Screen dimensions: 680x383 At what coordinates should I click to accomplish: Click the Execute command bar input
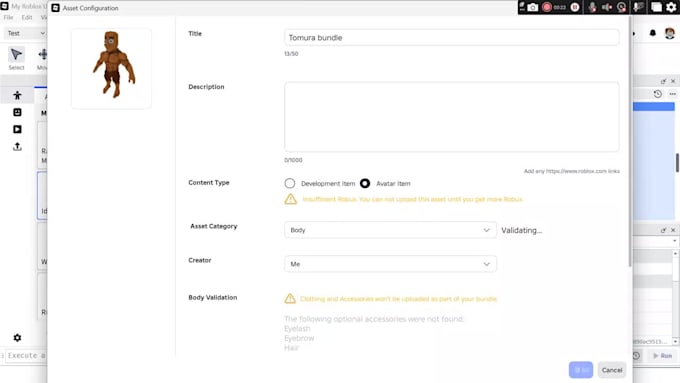coord(25,356)
